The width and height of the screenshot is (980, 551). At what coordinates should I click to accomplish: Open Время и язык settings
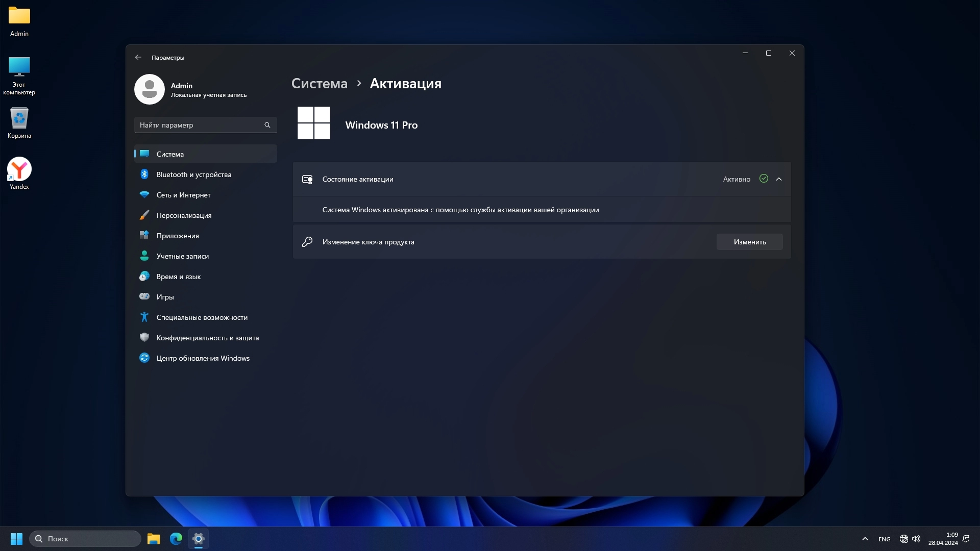click(178, 277)
